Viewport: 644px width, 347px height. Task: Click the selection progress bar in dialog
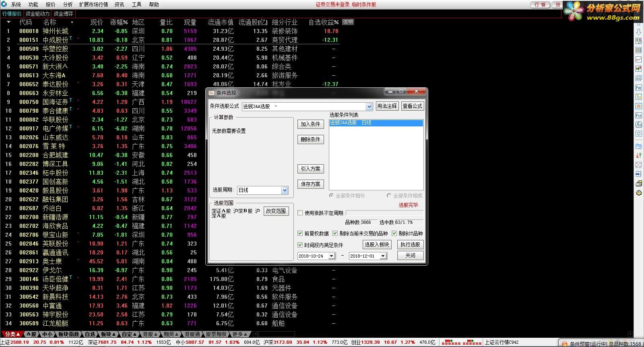pos(384,213)
